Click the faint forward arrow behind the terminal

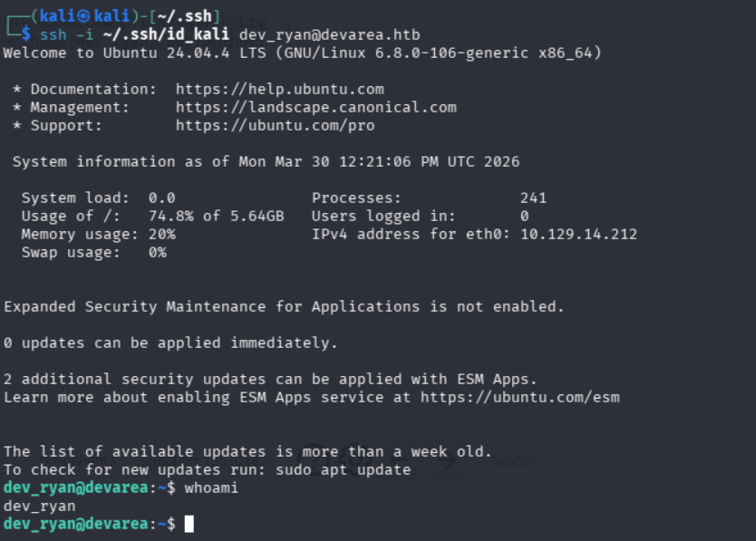pyautogui.click(x=444, y=460)
